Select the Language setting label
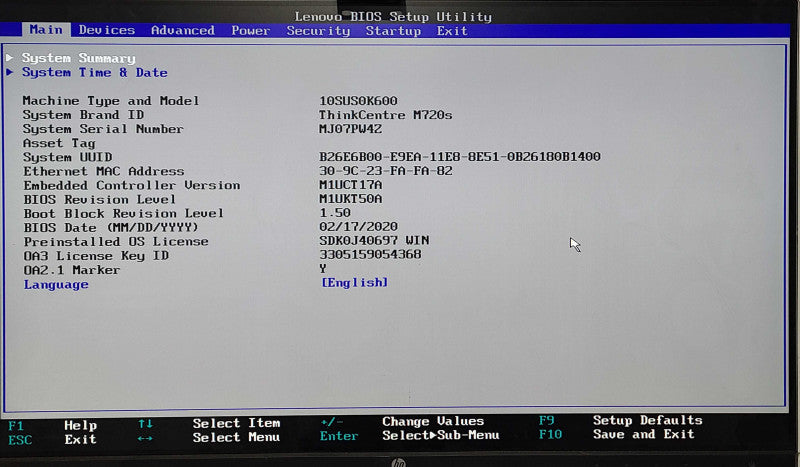Image resolution: width=800 pixels, height=467 pixels. 56,284
